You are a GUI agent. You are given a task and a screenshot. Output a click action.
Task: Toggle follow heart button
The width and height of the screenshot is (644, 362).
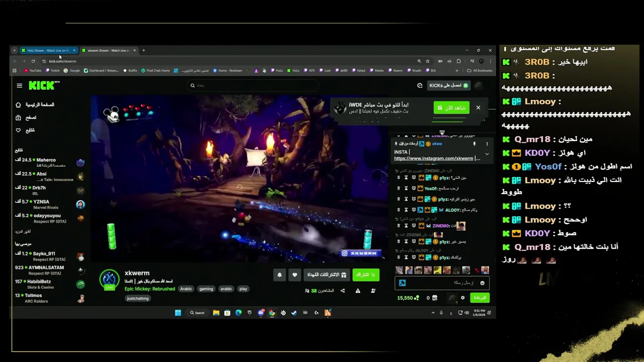coord(295,275)
